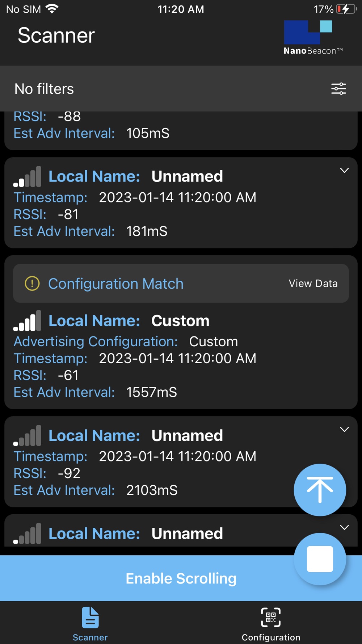Tap View Data for the configuration match
Screen dimensions: 362x644
(313, 284)
